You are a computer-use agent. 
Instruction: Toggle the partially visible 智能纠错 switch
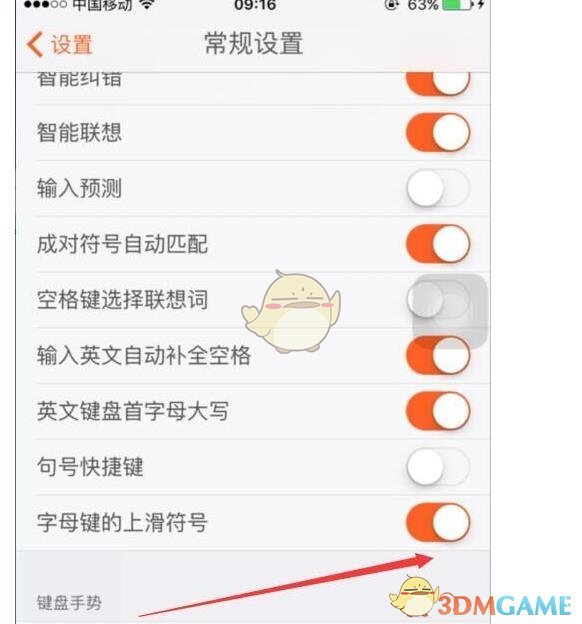438,84
